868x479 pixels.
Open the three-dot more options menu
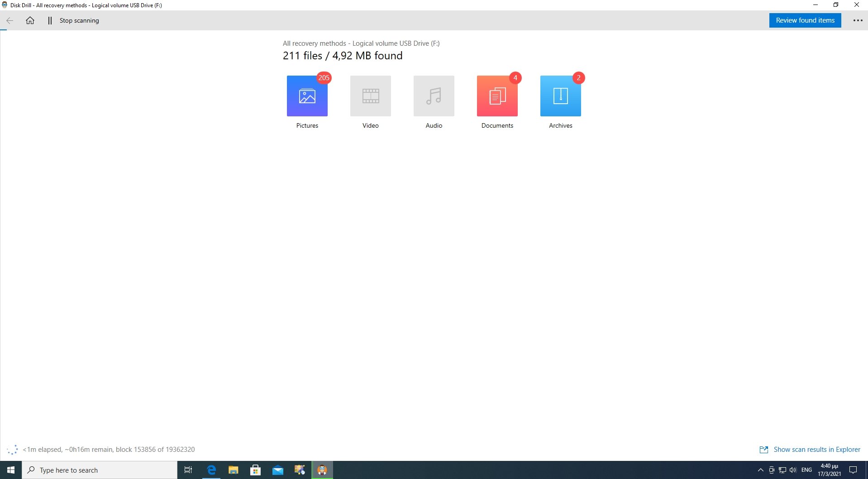point(858,20)
